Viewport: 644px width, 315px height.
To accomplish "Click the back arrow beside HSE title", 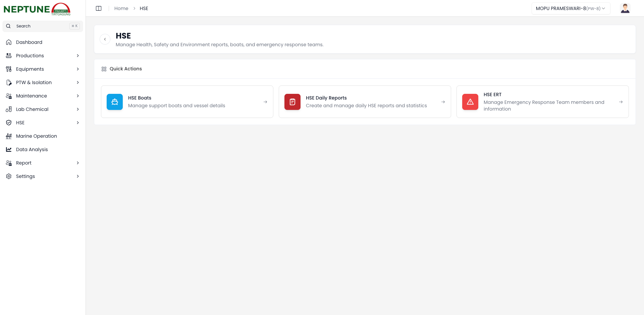I will click(x=105, y=39).
